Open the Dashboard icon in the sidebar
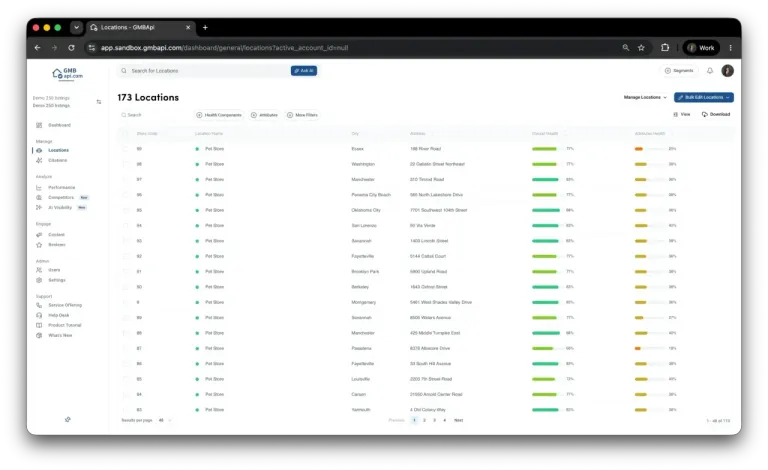 point(39,125)
